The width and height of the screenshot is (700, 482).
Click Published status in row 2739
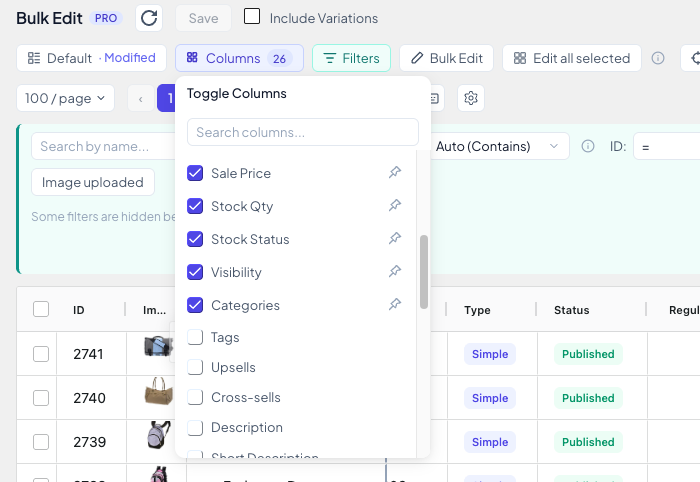(x=588, y=442)
